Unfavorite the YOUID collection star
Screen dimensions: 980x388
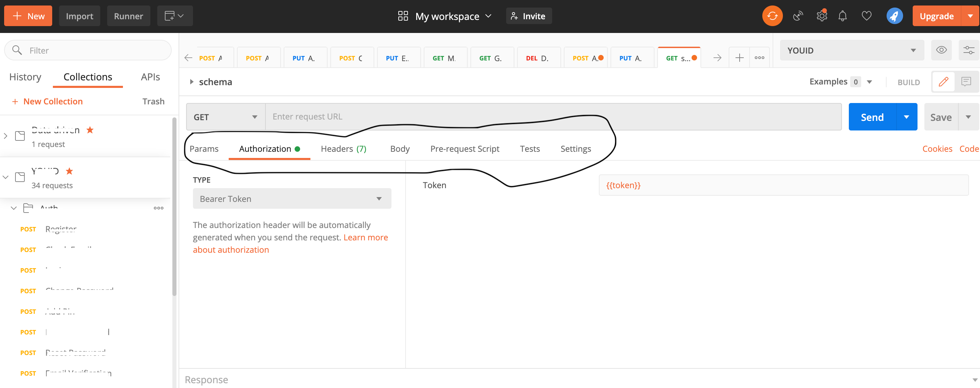(x=70, y=171)
